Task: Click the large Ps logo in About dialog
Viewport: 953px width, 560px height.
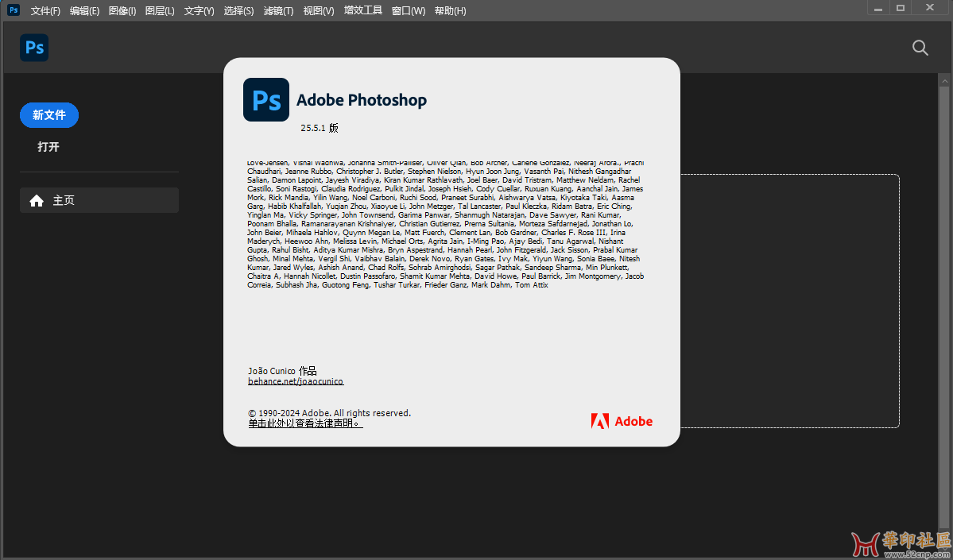Action: tap(266, 100)
